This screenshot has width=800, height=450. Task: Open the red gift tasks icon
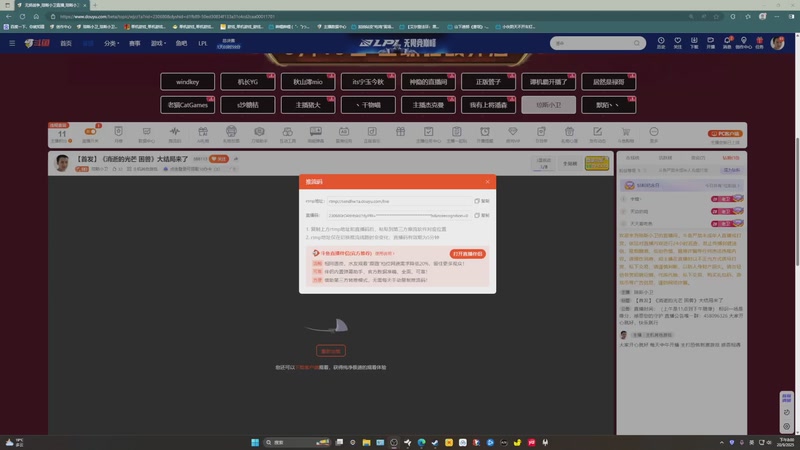(x=760, y=41)
